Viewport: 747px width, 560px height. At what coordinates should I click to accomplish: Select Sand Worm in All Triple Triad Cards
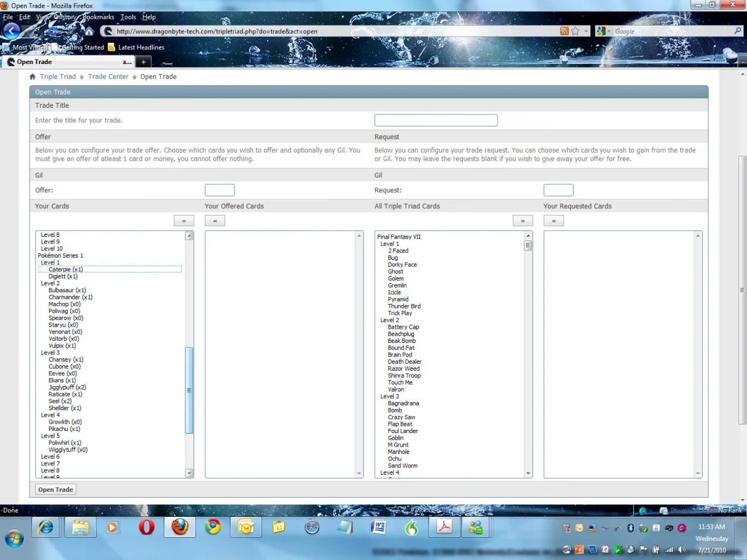(x=402, y=466)
